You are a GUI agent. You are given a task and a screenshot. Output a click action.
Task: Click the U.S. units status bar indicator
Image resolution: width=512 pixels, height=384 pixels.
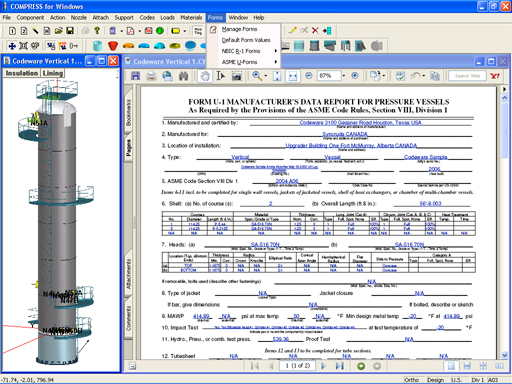point(457,380)
